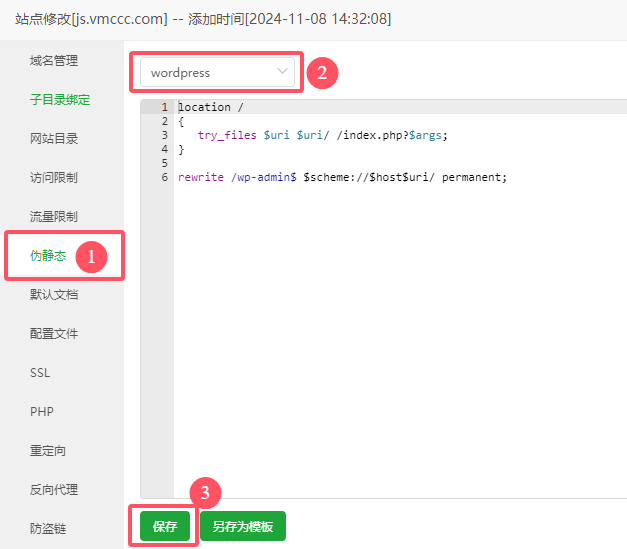Click the closing brace on line 4

tap(181, 149)
